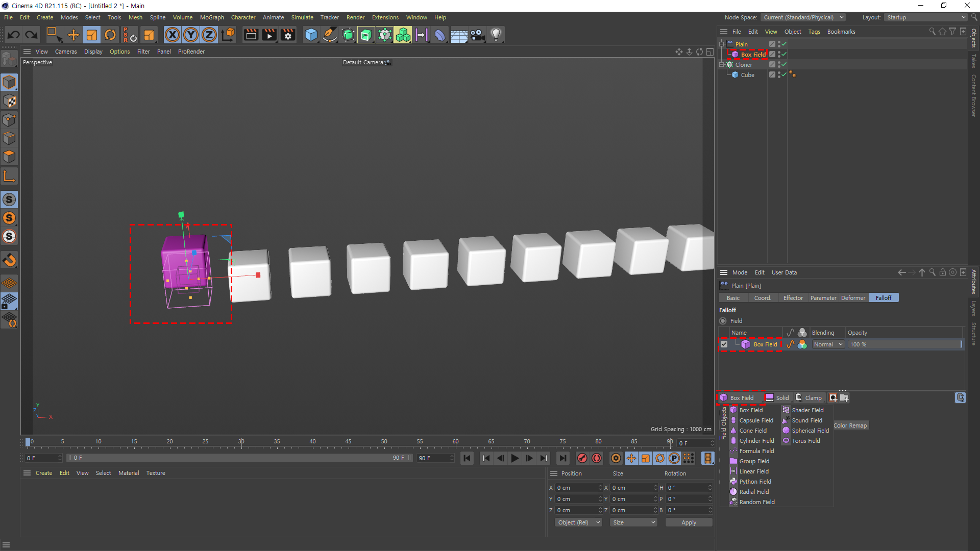980x551 pixels.
Task: Choose Spherical Field from the list
Action: coord(810,431)
